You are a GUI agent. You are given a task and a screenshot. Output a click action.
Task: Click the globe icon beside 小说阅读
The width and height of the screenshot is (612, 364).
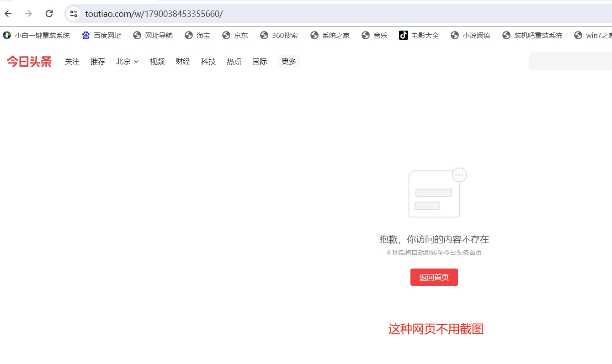455,35
